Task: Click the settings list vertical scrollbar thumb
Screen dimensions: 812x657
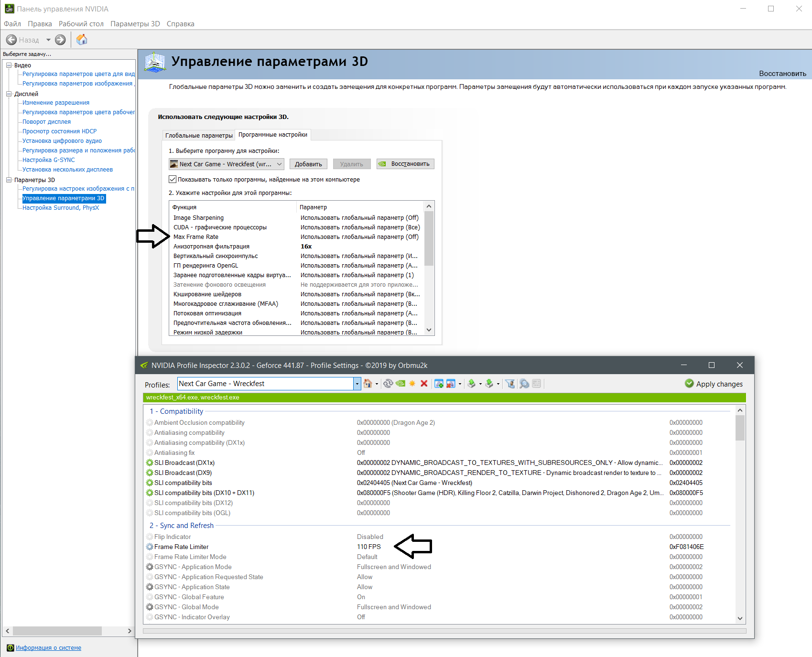Action: pyautogui.click(x=429, y=238)
